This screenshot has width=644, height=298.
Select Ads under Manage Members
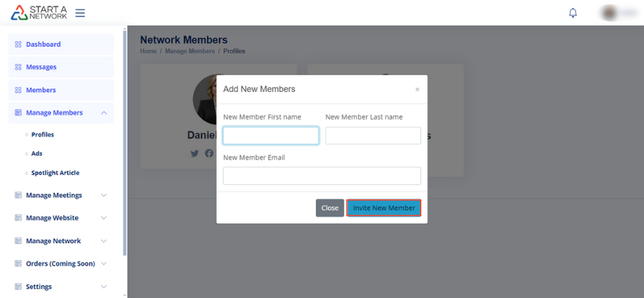37,153
